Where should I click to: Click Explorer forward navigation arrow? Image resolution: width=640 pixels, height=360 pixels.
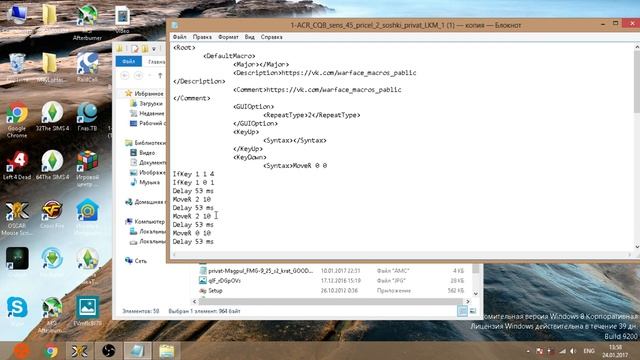[139, 76]
